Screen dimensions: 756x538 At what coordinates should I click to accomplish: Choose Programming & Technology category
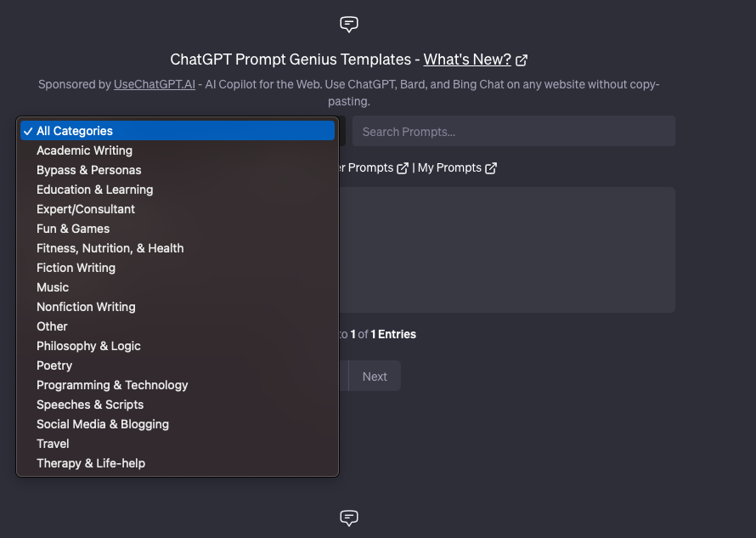(x=178, y=385)
